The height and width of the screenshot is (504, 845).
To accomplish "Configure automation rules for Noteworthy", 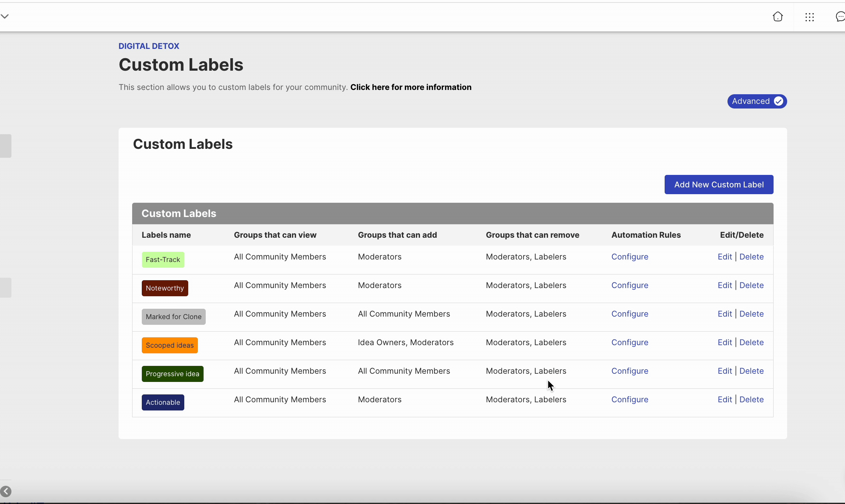I will point(630,285).
